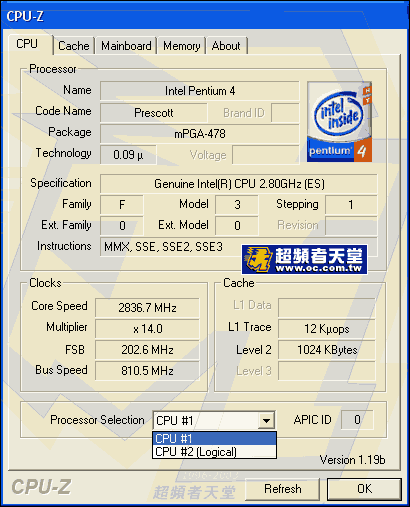Choose CPU #2 (Logical) in the list

click(214, 452)
